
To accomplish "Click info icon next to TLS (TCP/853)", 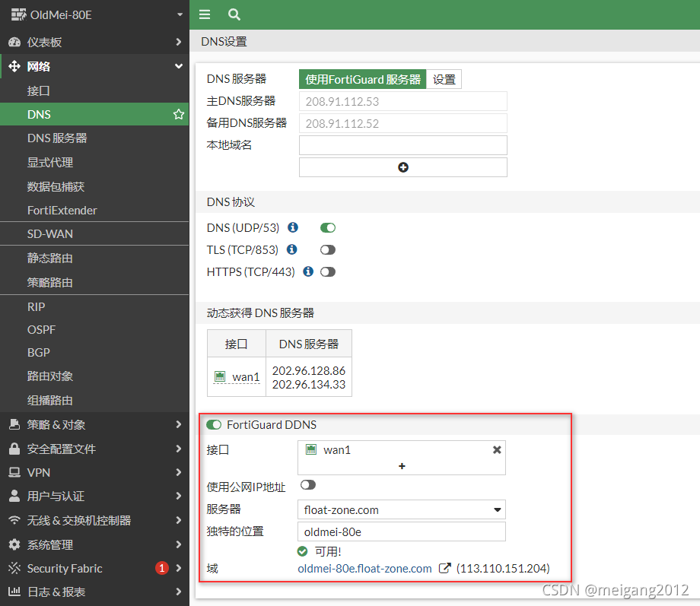I will coord(292,249).
